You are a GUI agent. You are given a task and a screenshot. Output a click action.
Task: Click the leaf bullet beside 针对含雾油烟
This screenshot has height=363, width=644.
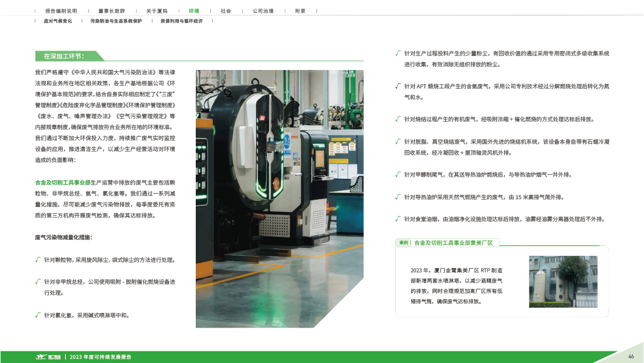(x=398, y=218)
